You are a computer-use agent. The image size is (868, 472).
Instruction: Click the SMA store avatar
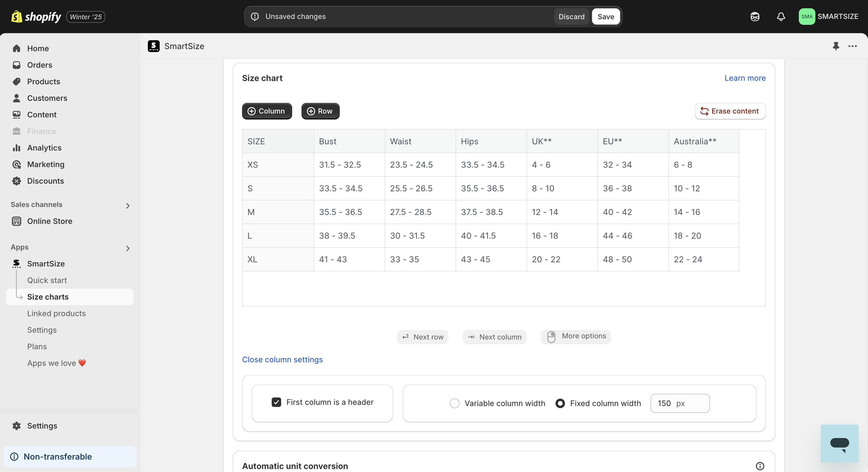click(807, 17)
